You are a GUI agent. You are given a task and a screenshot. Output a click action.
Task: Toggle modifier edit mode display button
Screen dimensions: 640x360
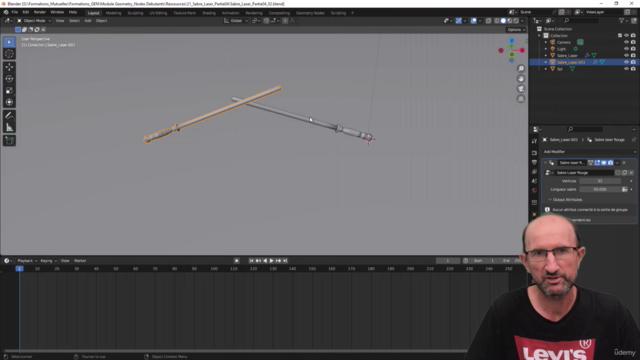[597, 163]
